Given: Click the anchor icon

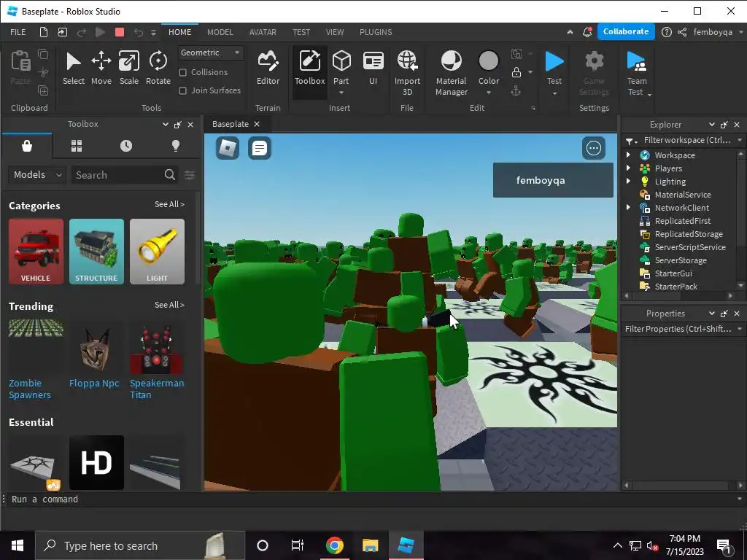Looking at the screenshot, I should tap(516, 90).
